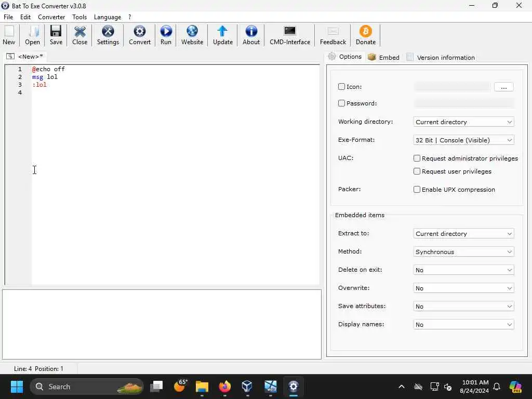Open the About info icon
This screenshot has height=399, width=532.
tap(251, 35)
